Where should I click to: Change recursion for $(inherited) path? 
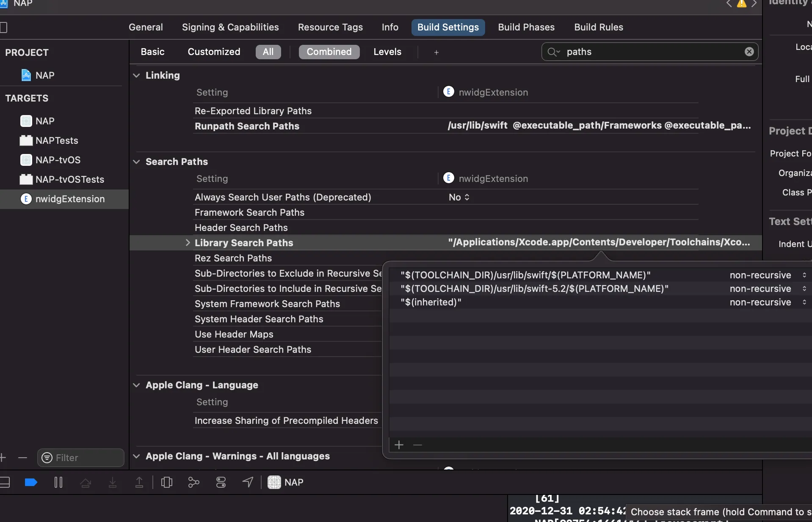(x=768, y=302)
